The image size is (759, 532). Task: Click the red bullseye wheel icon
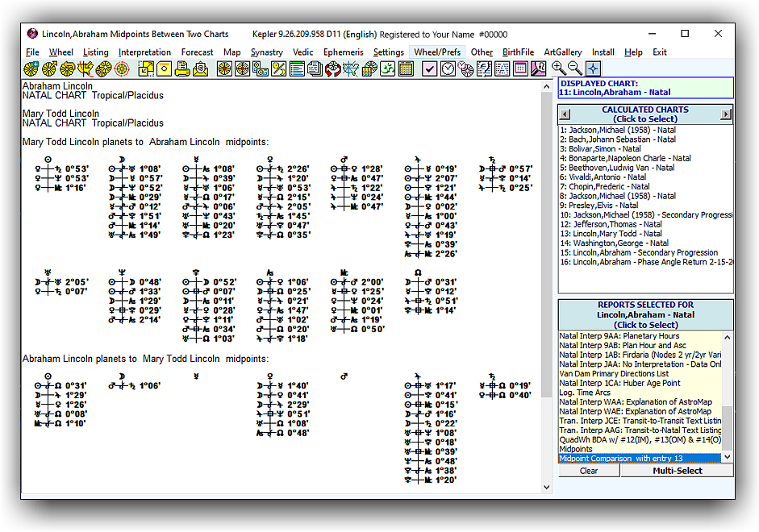[x=122, y=69]
